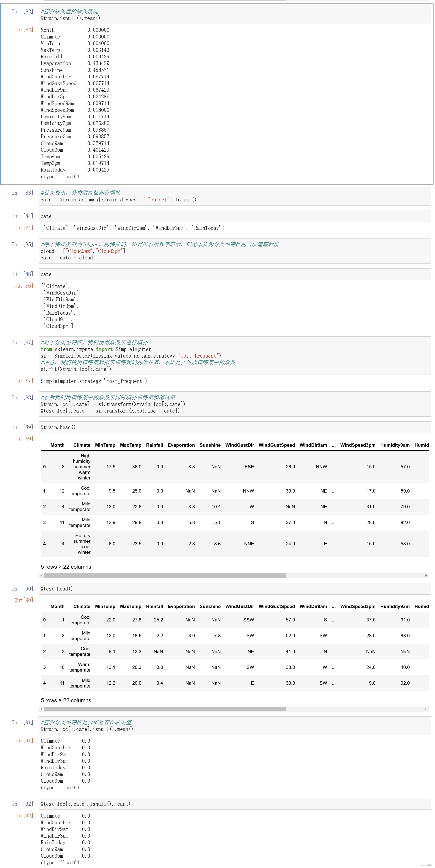Click the 'Hot dry summer cool winter' Climate cell

coord(82,544)
